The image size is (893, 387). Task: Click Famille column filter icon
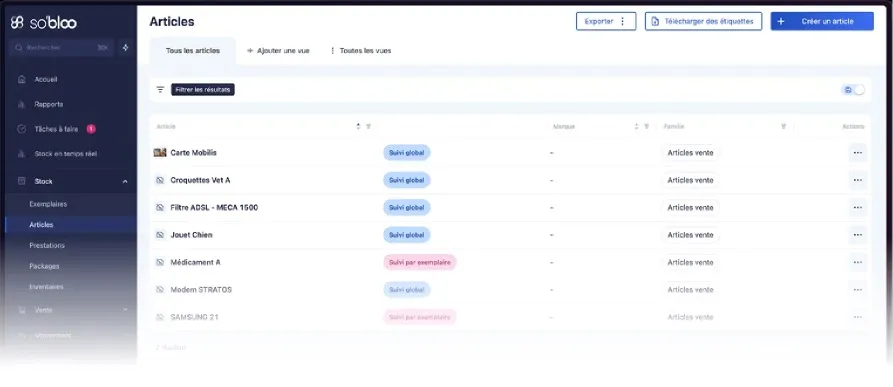[784, 126]
